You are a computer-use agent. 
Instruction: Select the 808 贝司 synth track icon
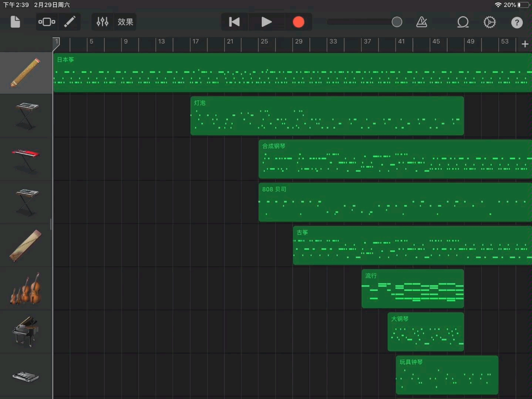tap(27, 202)
